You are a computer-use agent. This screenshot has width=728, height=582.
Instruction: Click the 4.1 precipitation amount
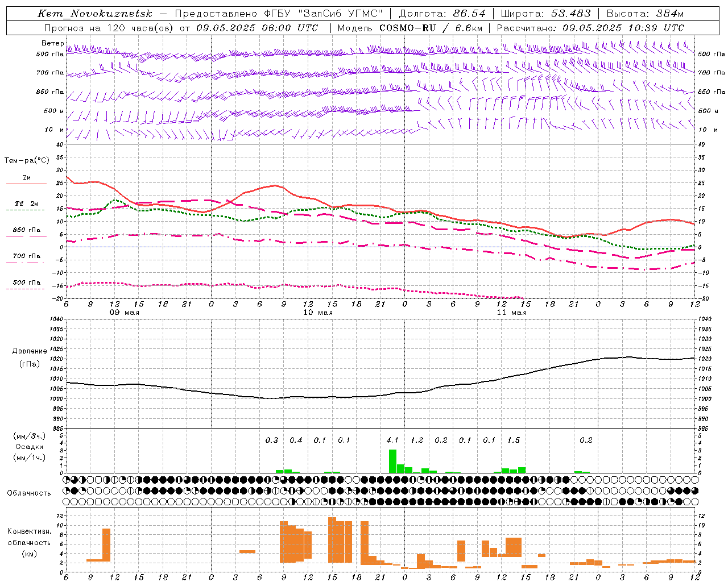point(392,440)
